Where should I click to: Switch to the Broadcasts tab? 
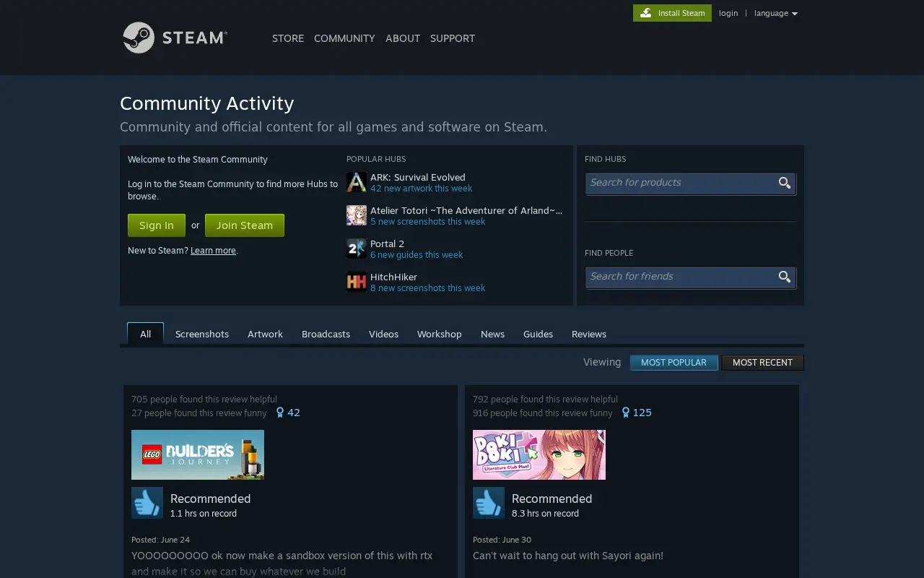click(x=326, y=334)
